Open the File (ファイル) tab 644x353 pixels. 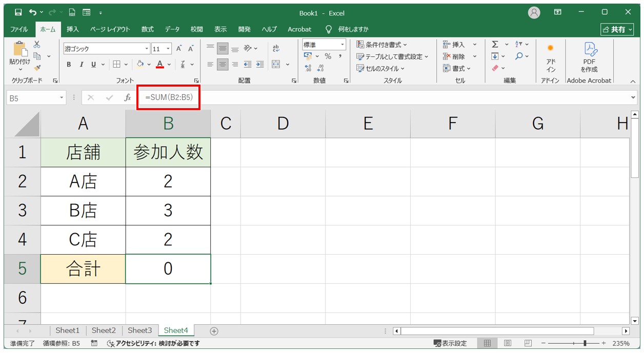(19, 29)
